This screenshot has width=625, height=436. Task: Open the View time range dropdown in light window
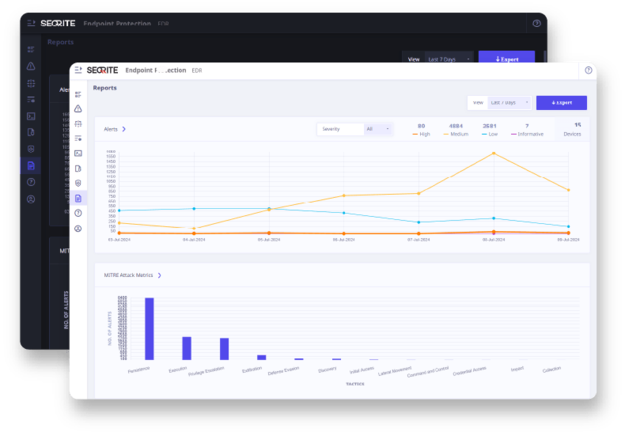click(507, 102)
